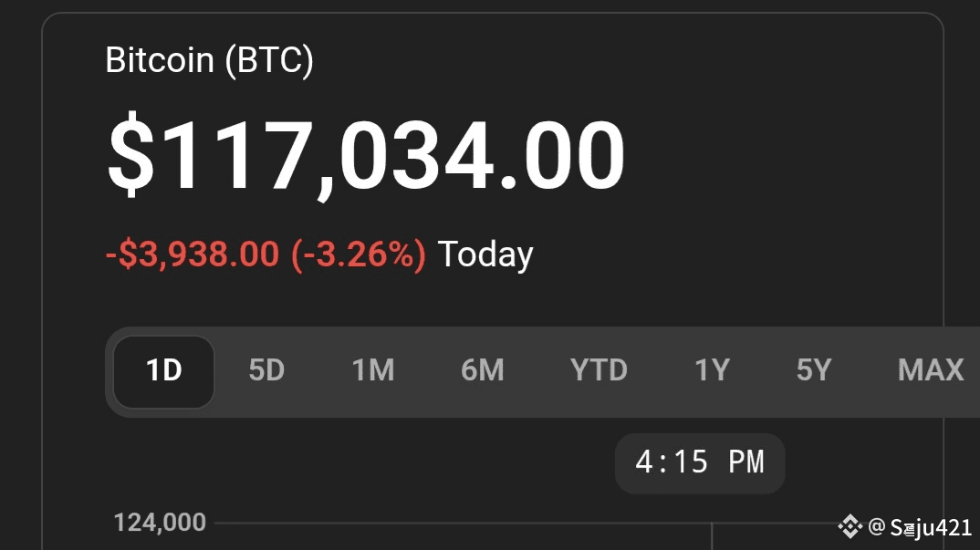Click the red -$3,938.00 change amount
This screenshot has width=980, height=550.
point(193,254)
